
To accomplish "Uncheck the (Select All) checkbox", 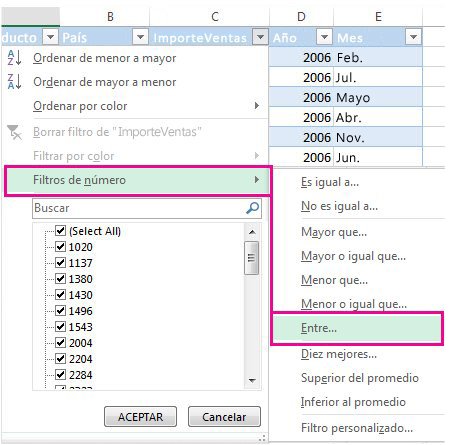I will pos(60,231).
